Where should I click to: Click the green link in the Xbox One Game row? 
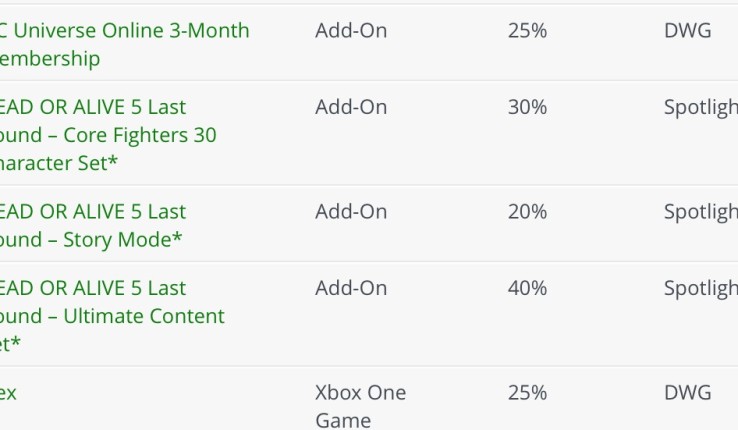pyautogui.click(x=8, y=393)
